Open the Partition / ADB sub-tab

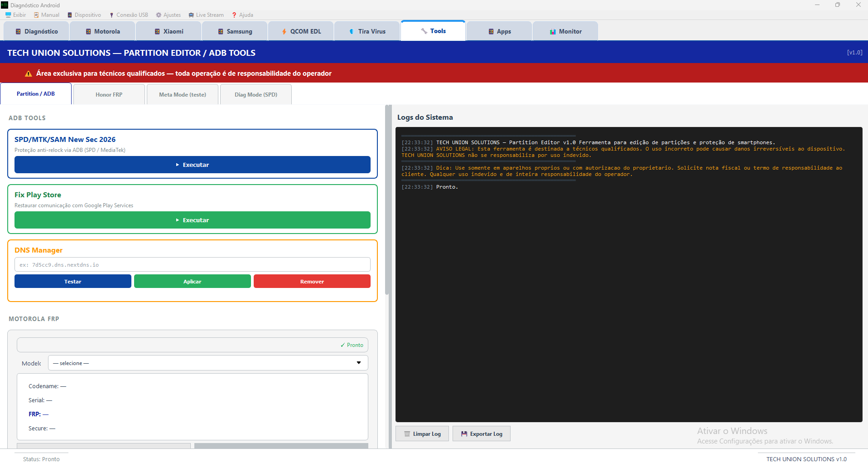pos(36,94)
